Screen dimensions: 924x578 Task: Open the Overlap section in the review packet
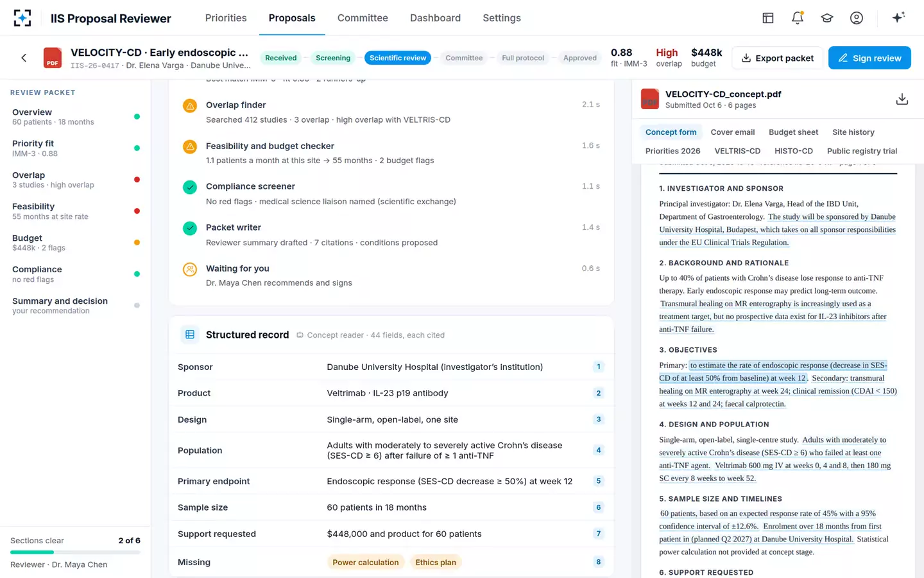tap(76, 180)
